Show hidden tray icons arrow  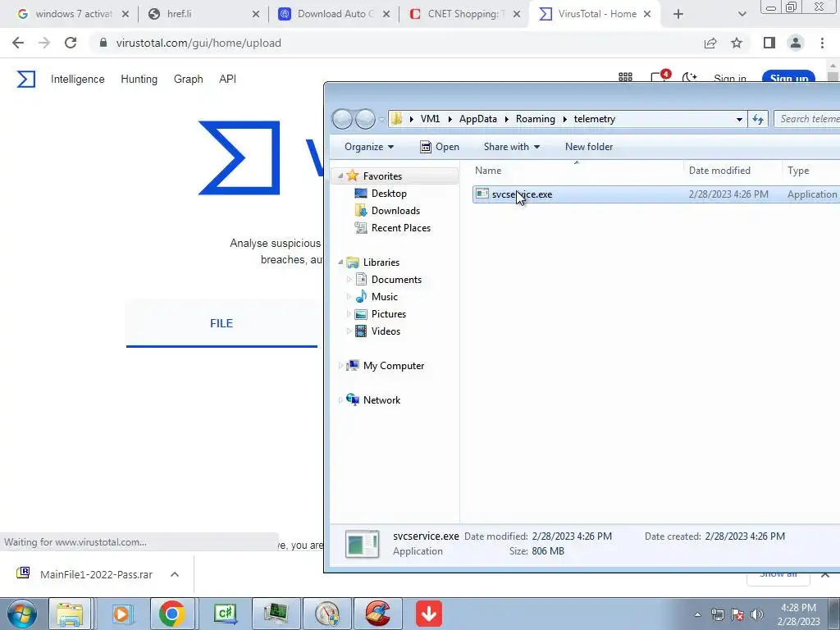(697, 614)
